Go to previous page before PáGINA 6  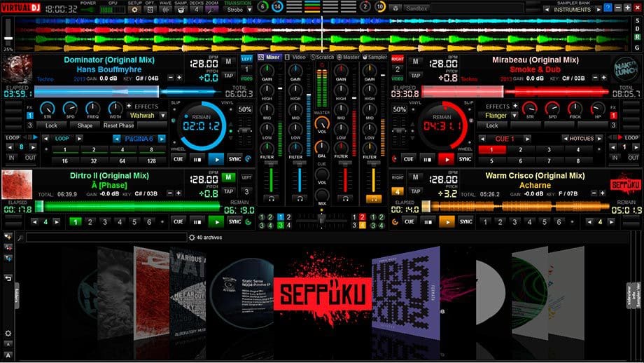[x=117, y=139]
